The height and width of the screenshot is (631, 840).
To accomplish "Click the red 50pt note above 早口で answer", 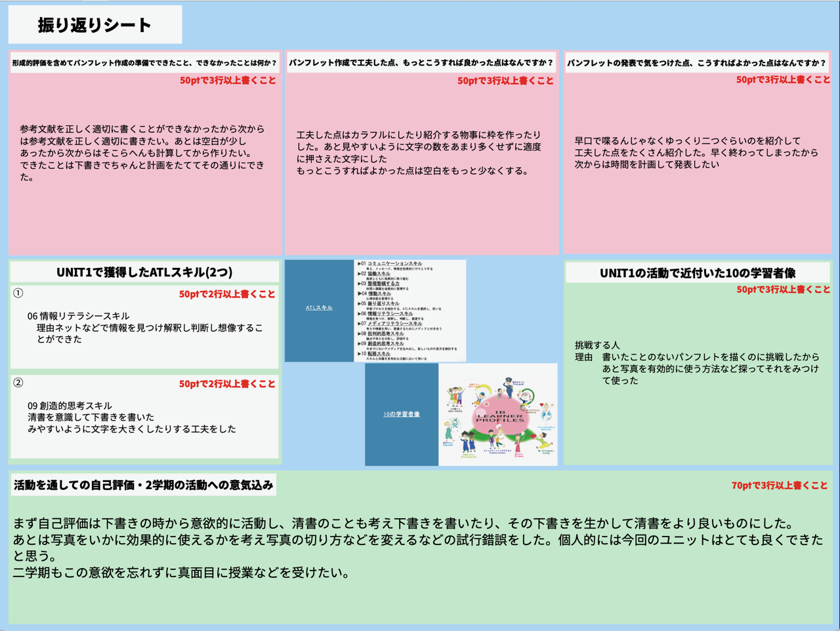I will (x=783, y=79).
